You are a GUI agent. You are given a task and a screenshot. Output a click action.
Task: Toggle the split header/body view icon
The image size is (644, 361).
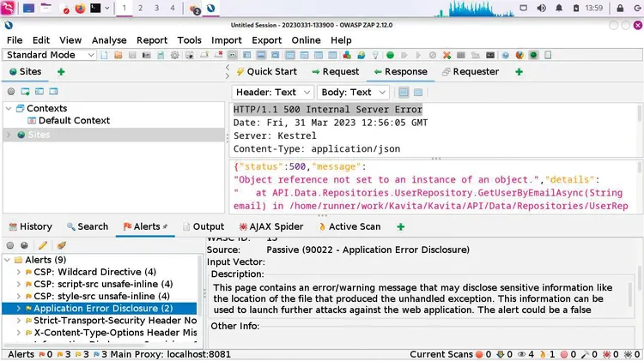click(404, 93)
